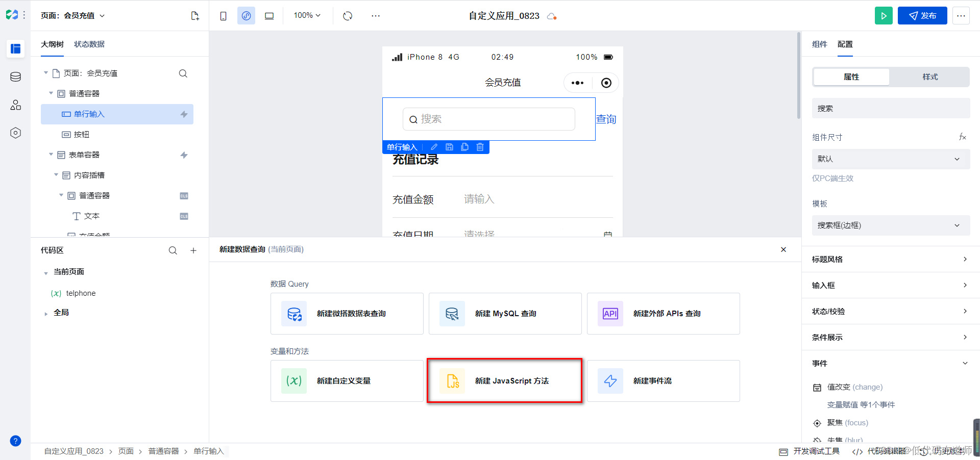Create 新建事件流
Image resolution: width=980 pixels, height=460 pixels.
click(x=664, y=381)
